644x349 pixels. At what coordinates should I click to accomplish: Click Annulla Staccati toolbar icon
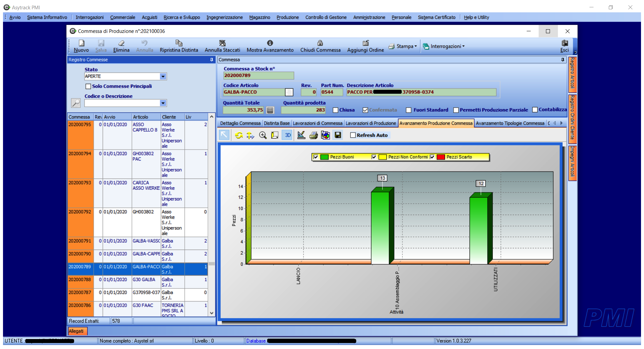pyautogui.click(x=222, y=43)
